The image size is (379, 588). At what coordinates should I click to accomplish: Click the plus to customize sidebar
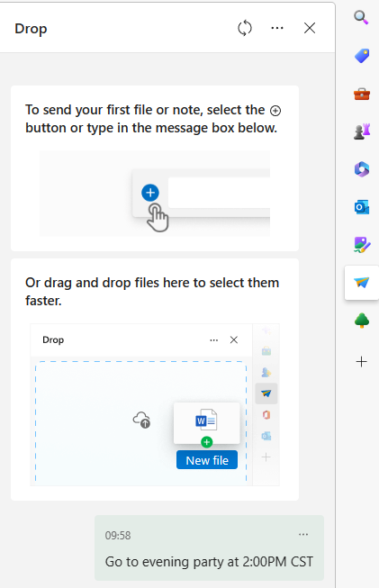pyautogui.click(x=361, y=361)
